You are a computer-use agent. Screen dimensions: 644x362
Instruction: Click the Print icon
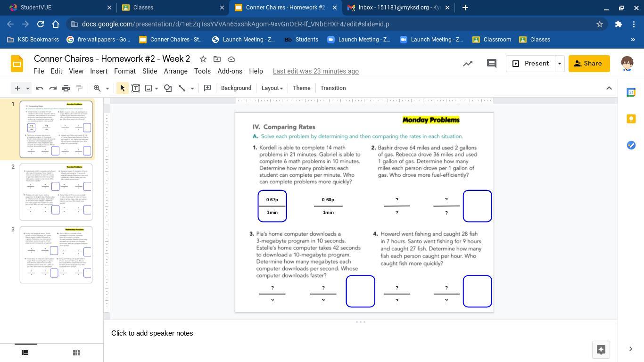click(66, 88)
